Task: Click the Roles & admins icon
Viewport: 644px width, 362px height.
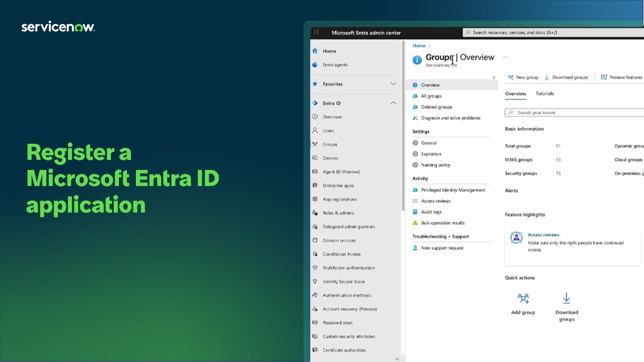Action: 315,213
